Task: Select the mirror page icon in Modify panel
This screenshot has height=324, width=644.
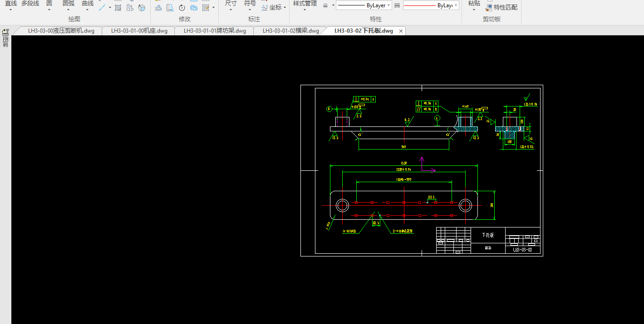Action: (170, 8)
